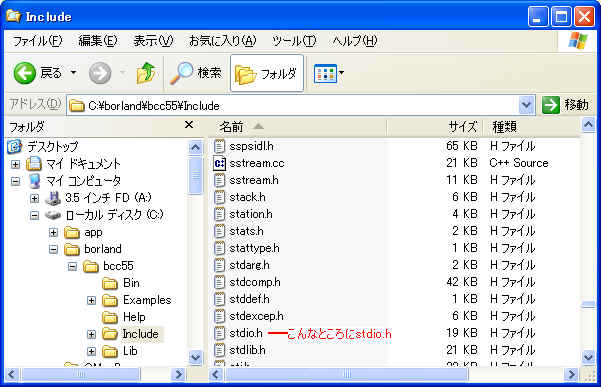This screenshot has height=387, width=601.
Task: Select the sstream.h file icon
Action: coord(219,180)
